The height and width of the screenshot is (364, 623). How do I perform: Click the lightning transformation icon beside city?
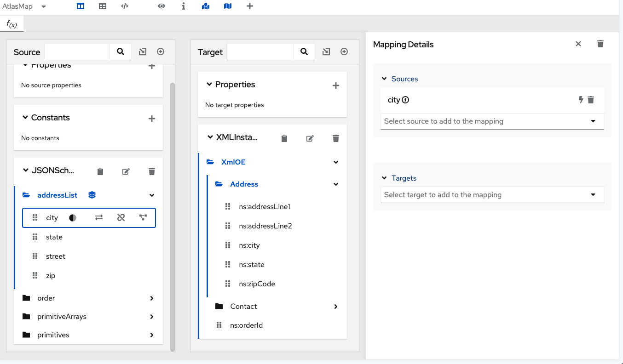click(x=581, y=100)
